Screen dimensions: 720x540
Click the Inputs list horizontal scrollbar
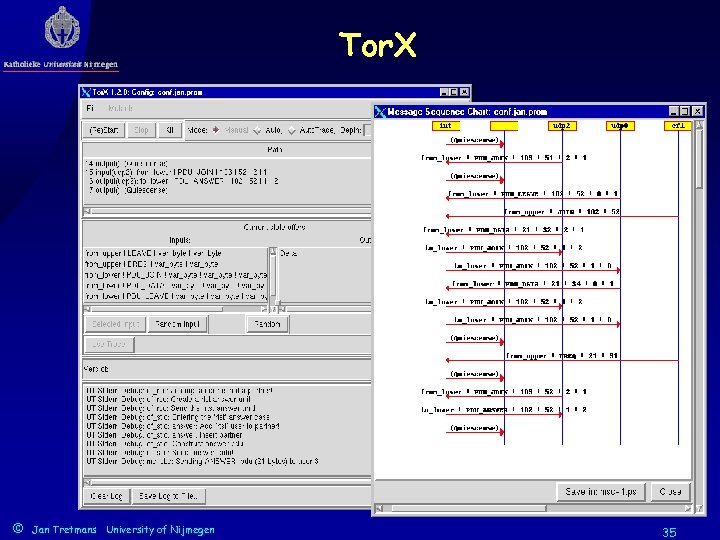pyautogui.click(x=176, y=309)
